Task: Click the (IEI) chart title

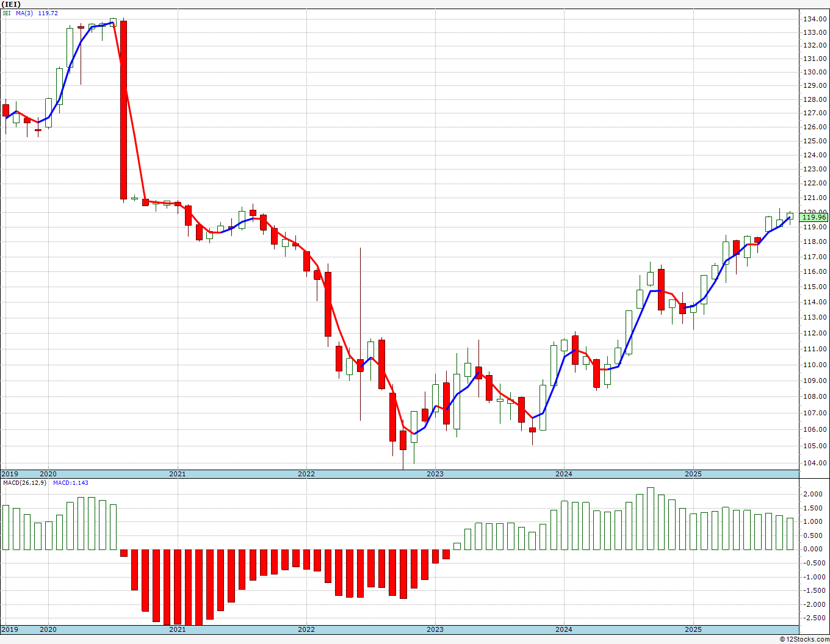Action: pos(11,4)
